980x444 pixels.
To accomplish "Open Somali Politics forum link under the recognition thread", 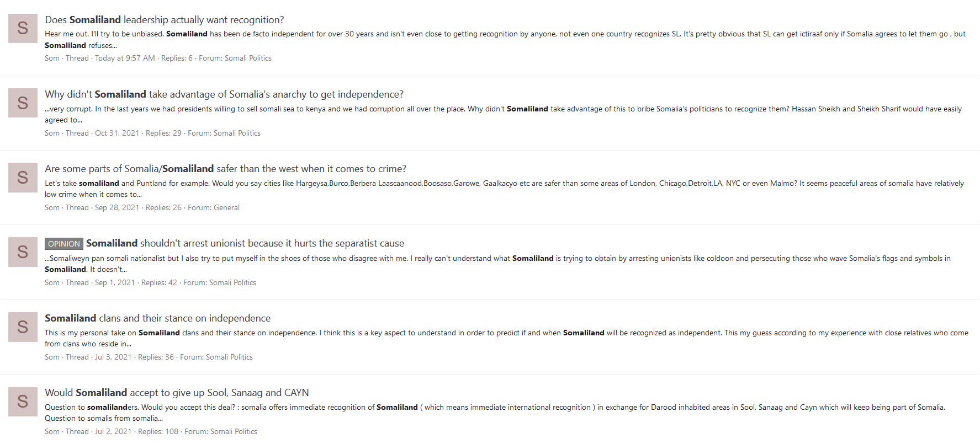I will (248, 58).
